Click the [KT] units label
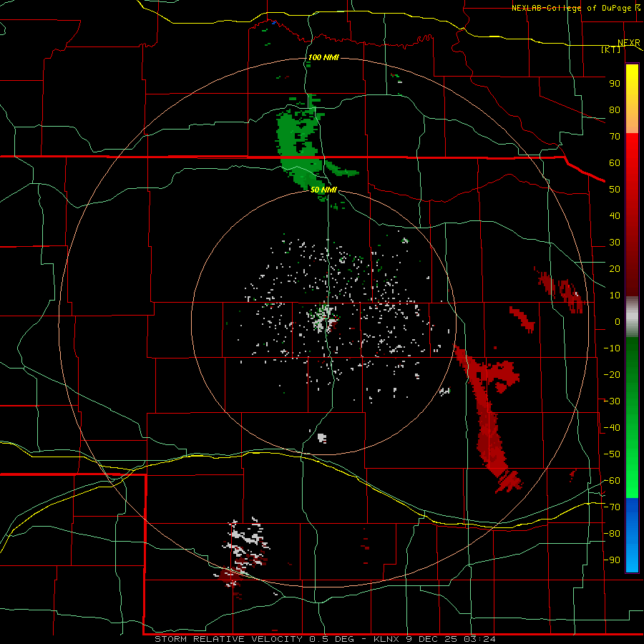Screen dimensions: 644x644 coord(611,49)
